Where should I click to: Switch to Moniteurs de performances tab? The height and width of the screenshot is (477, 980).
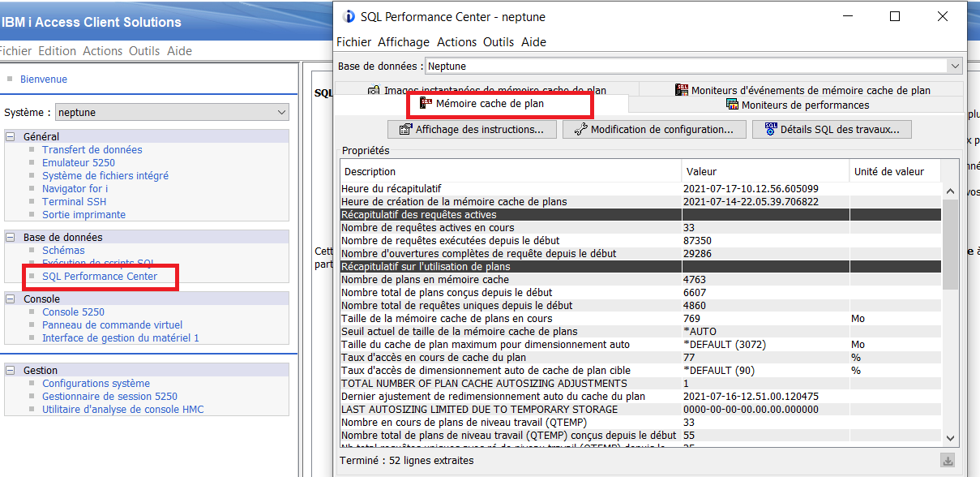pyautogui.click(x=797, y=105)
